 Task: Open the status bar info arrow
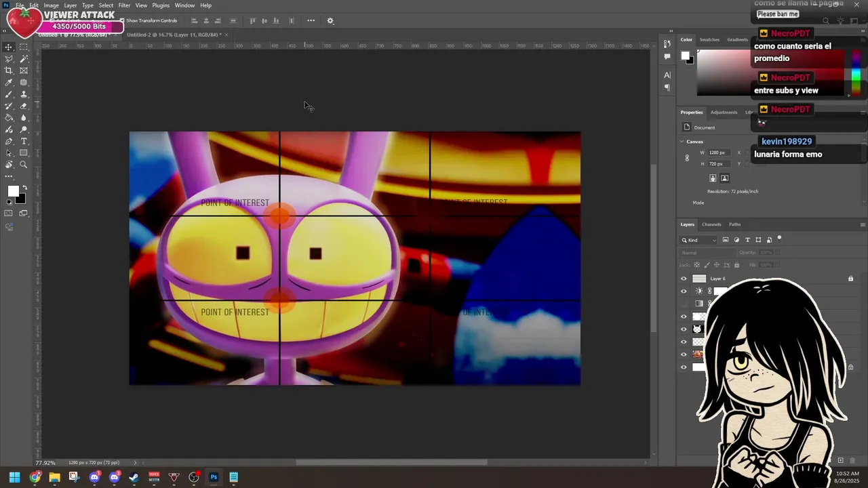pos(135,463)
